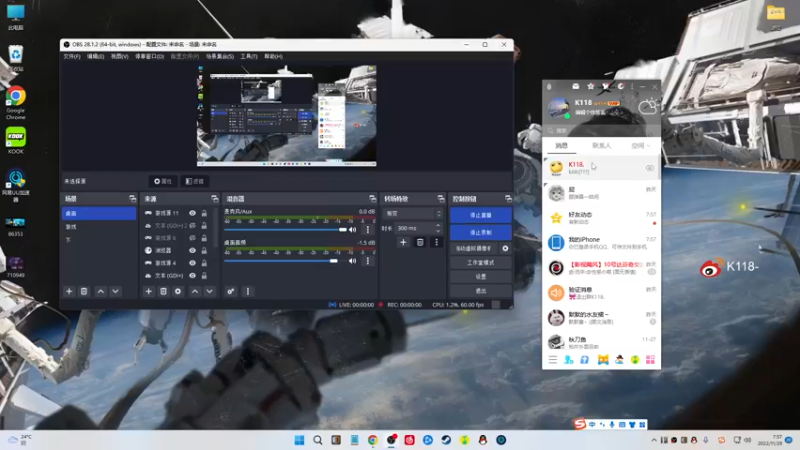Toggle visibility of last 文本 (GDI+) source
Screen dimensions: 800x450
pyautogui.click(x=192, y=276)
